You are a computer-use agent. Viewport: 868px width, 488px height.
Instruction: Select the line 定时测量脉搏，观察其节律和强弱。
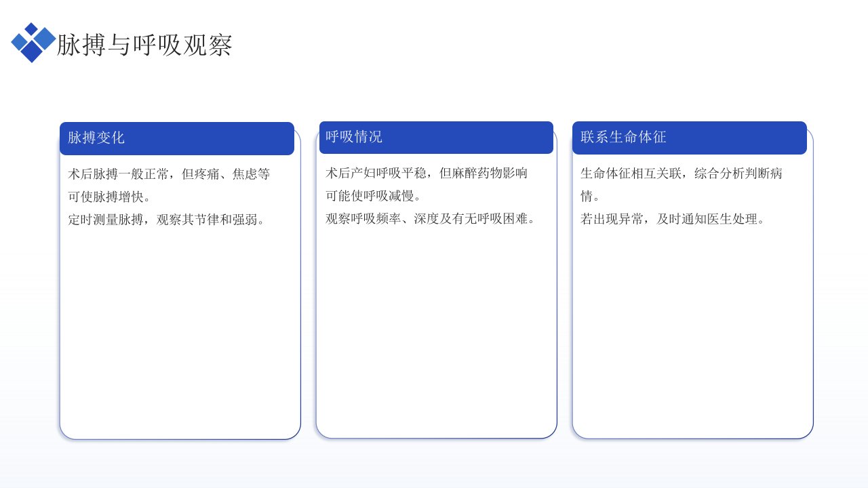[x=167, y=220]
